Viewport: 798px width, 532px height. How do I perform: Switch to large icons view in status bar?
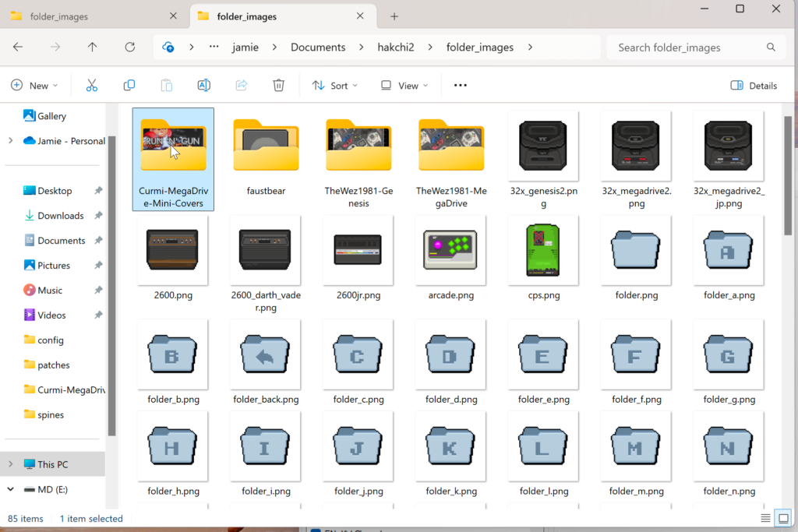coord(782,519)
